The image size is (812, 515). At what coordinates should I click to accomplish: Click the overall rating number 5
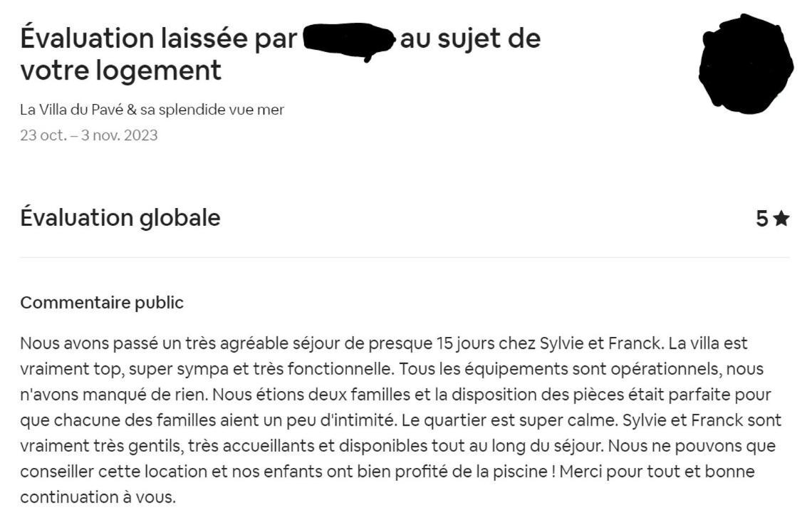pyautogui.click(x=761, y=219)
